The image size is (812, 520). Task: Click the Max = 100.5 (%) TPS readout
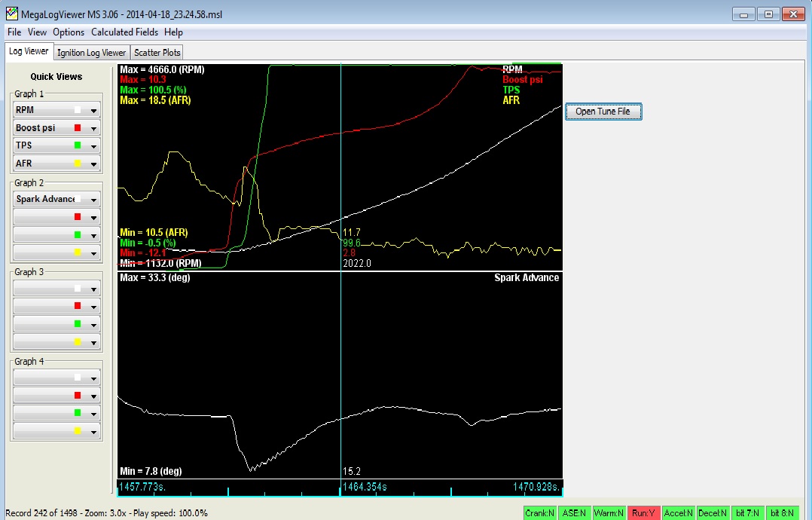click(153, 90)
